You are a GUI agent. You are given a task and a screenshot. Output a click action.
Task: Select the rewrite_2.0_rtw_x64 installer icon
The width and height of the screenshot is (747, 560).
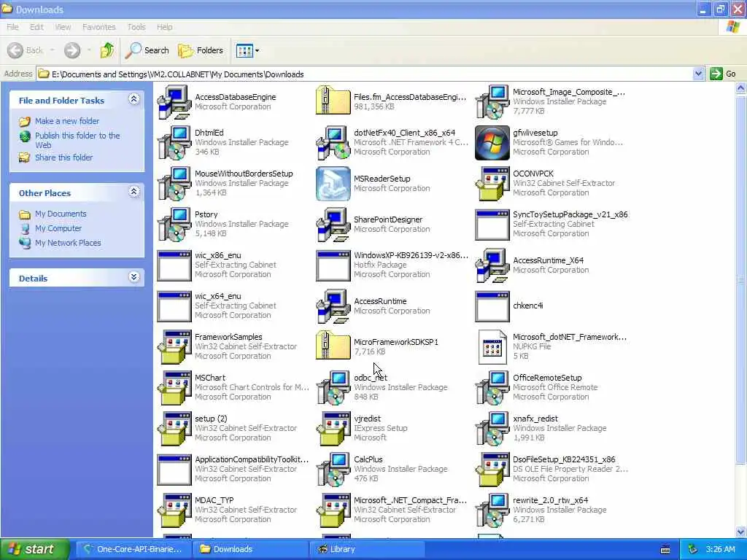492,510
